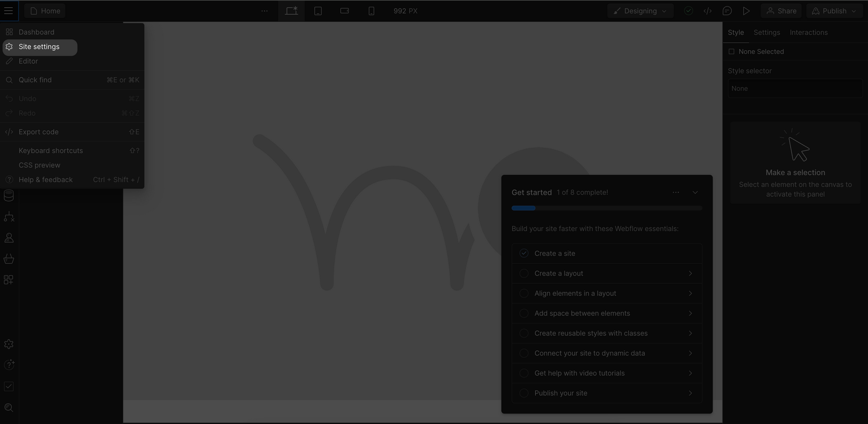868x424 pixels.
Task: Toggle the Add space between elements checkbox
Action: [524, 313]
